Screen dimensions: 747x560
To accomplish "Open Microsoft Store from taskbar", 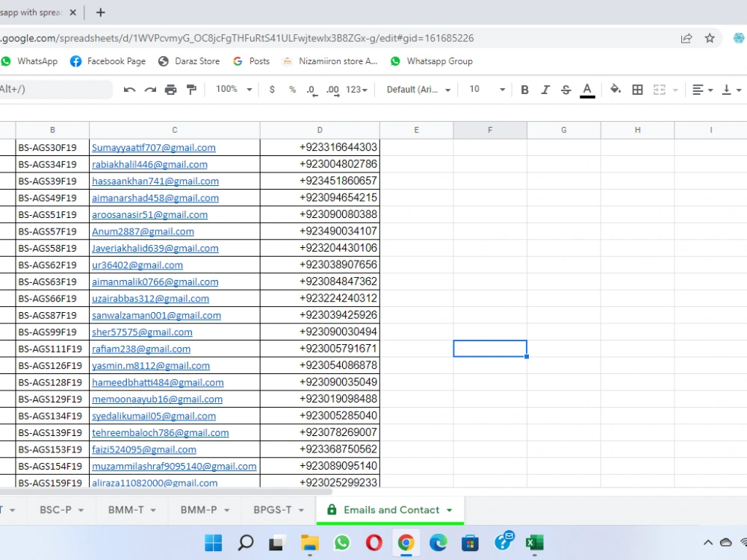I will (470, 542).
